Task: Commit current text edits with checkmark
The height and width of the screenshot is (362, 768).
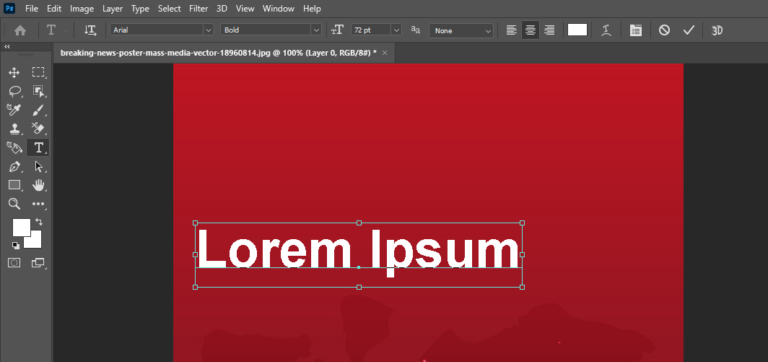Action: coord(689,30)
